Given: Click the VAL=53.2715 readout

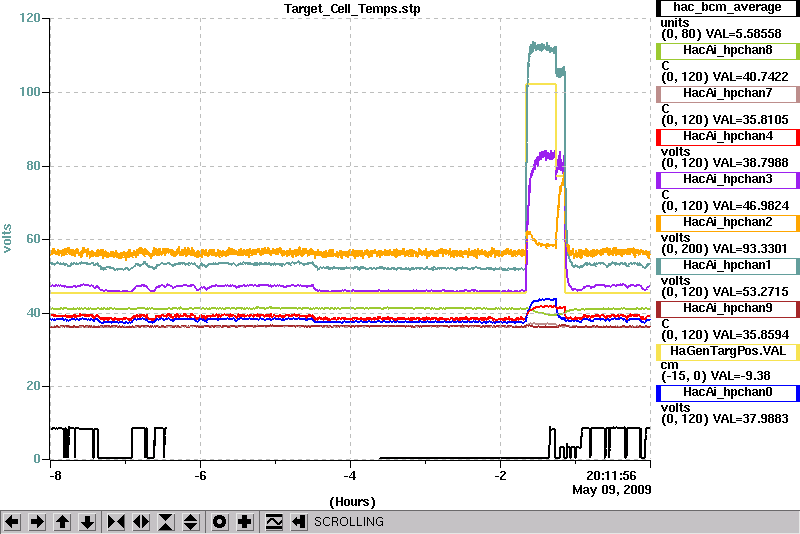Looking at the screenshot, I should point(751,292).
